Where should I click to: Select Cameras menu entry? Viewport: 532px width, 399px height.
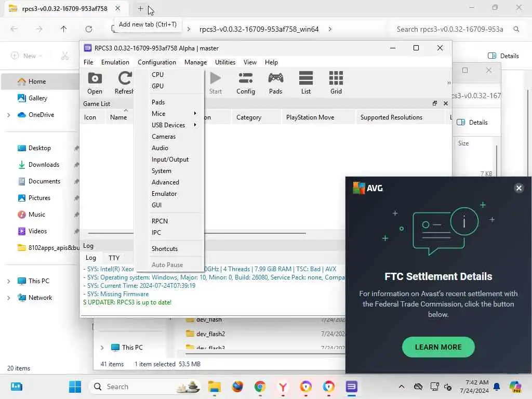click(170, 137)
